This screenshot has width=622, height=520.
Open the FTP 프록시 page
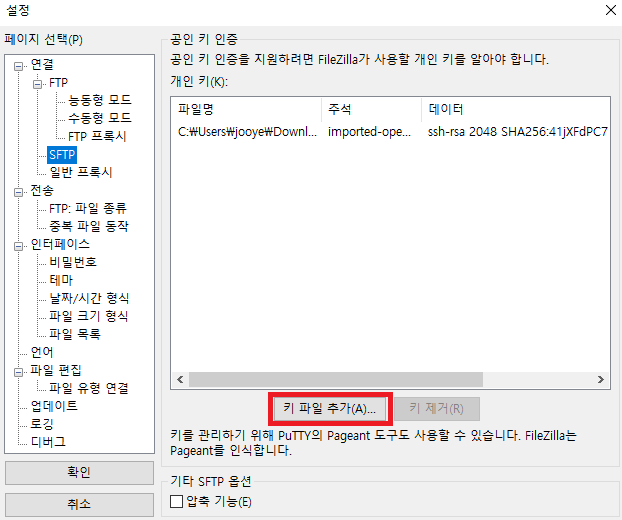coord(97,136)
